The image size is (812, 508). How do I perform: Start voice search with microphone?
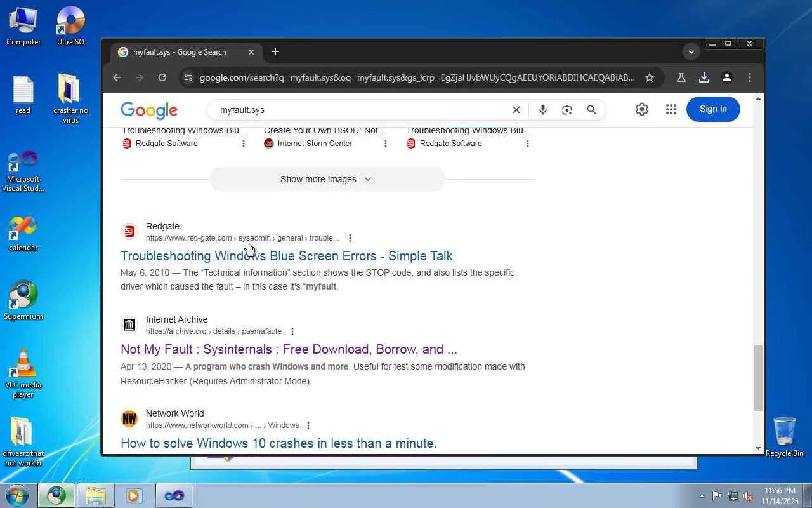543,110
